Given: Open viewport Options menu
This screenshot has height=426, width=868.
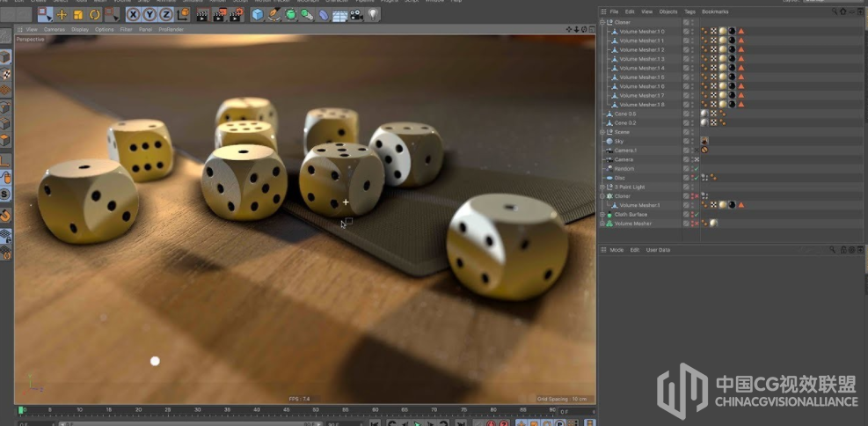Looking at the screenshot, I should point(104,29).
